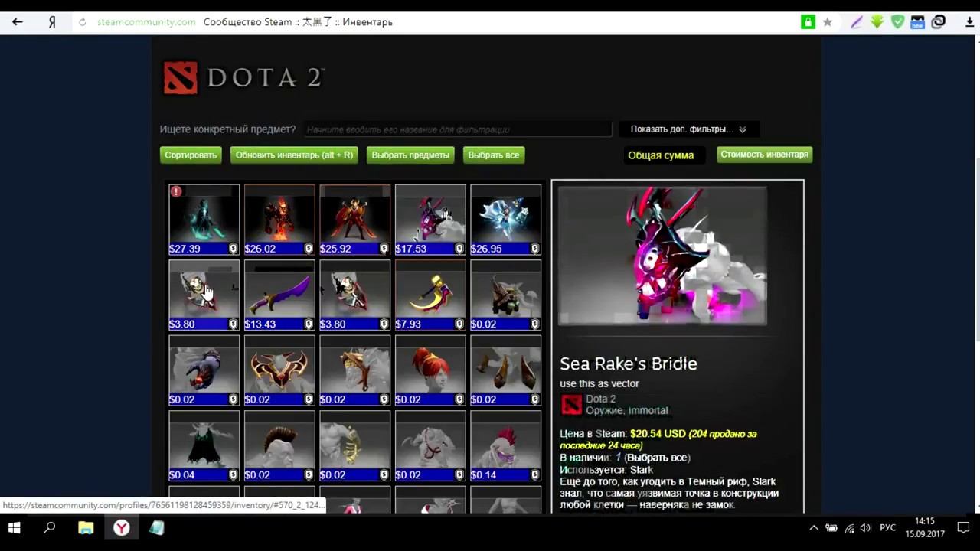This screenshot has width=980, height=551.
Task: Open the Yandex home button
Action: click(x=52, y=22)
